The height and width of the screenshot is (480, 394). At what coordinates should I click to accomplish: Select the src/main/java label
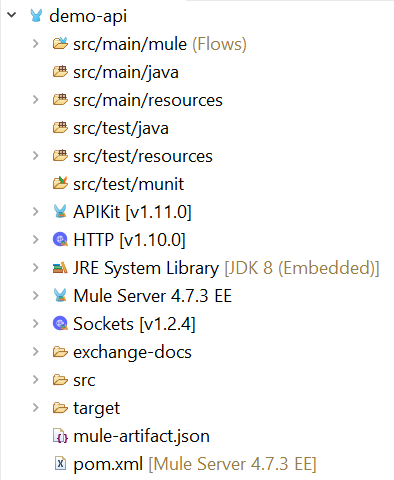(x=126, y=73)
